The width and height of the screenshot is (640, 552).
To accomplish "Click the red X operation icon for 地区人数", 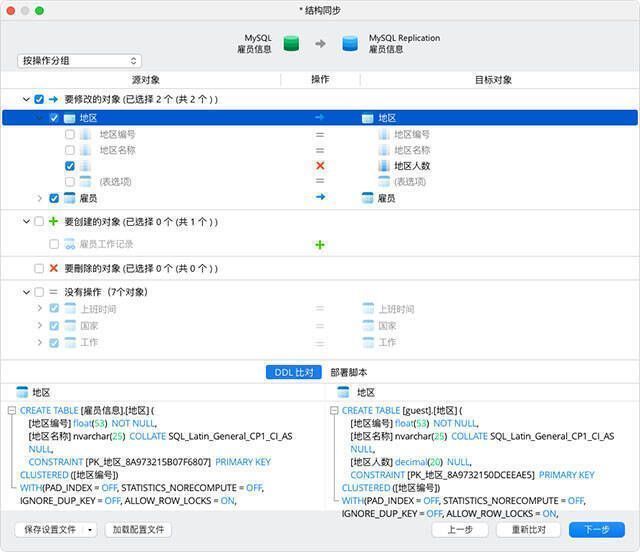I will (320, 166).
